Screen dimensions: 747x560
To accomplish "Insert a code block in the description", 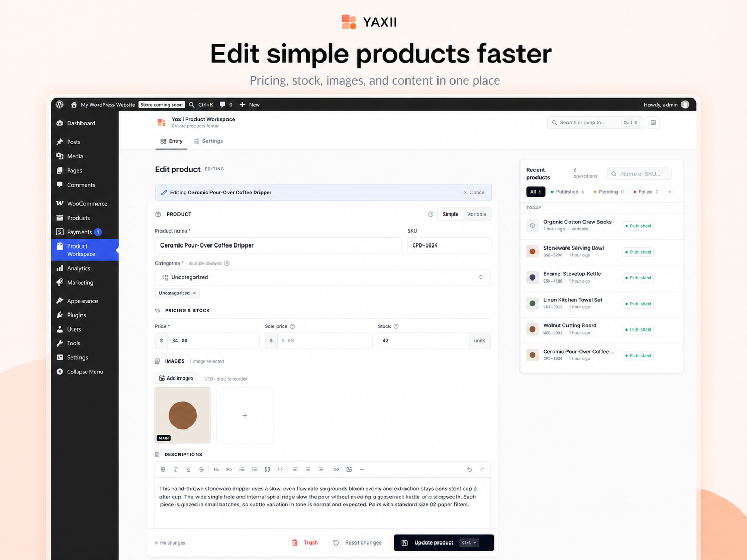I will point(280,469).
